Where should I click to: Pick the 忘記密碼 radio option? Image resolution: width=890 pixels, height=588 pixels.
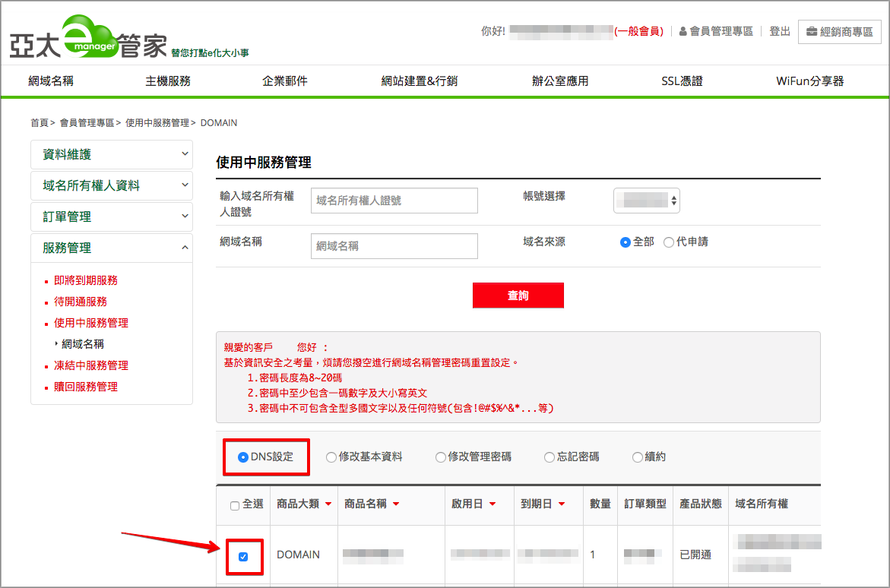click(x=549, y=457)
